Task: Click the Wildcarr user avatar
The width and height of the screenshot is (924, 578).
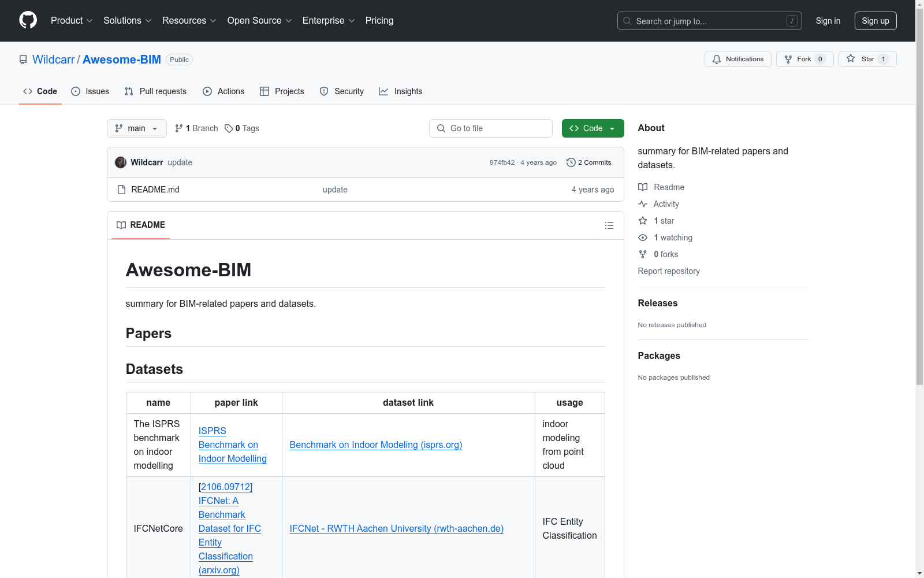Action: click(121, 162)
